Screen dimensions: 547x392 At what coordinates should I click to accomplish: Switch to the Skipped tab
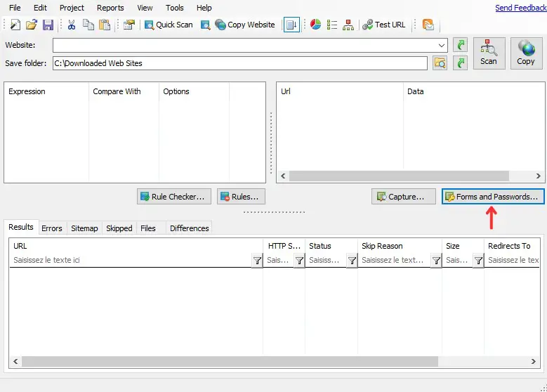point(119,228)
